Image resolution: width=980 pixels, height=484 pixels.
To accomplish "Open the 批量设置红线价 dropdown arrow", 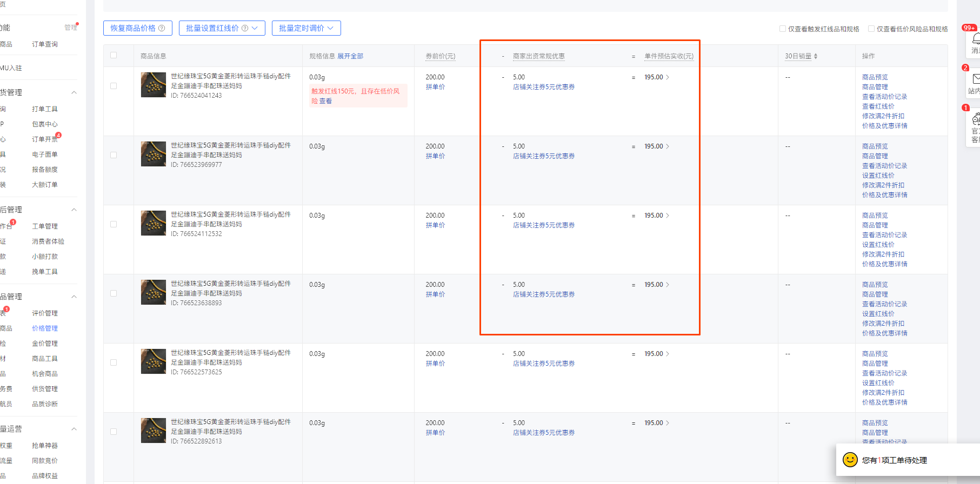I will 255,28.
